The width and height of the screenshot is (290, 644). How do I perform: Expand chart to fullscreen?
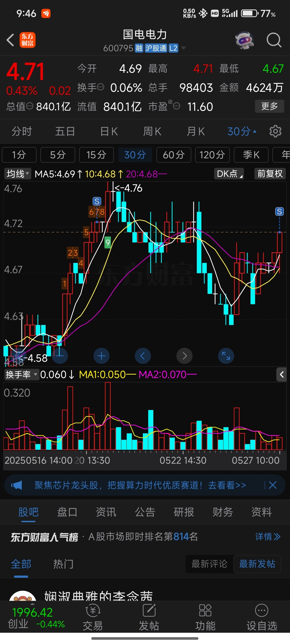coord(226,356)
